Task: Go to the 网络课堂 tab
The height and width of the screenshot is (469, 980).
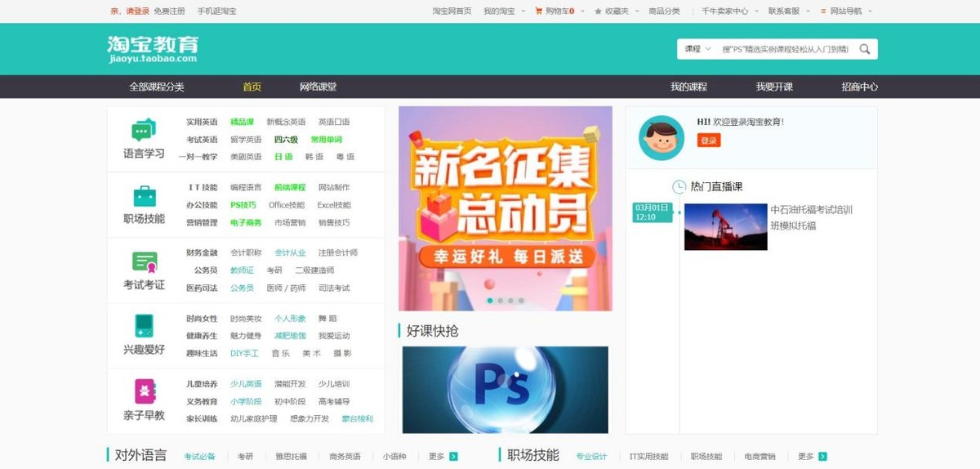Action: point(318,87)
